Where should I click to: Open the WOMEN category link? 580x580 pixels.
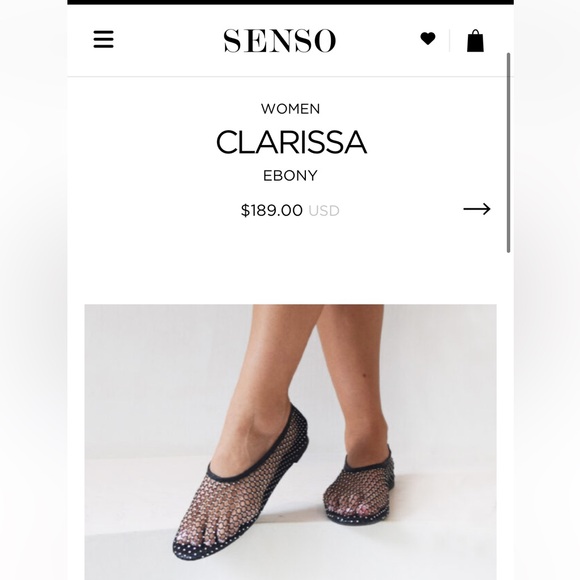pyautogui.click(x=290, y=109)
